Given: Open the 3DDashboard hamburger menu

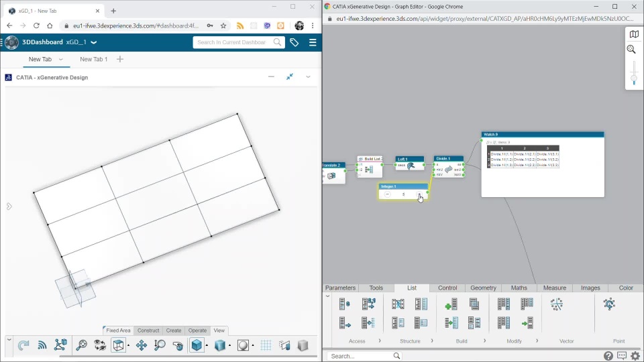Looking at the screenshot, I should coord(313,42).
